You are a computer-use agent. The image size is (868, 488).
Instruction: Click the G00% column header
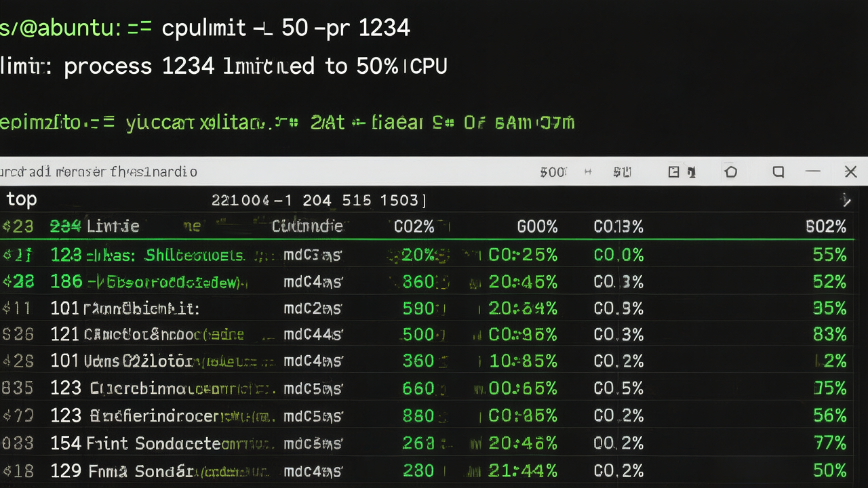point(537,226)
